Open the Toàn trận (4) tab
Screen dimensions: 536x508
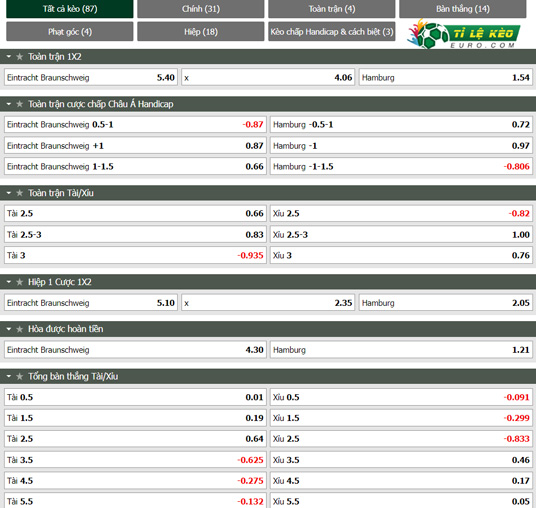(332, 9)
